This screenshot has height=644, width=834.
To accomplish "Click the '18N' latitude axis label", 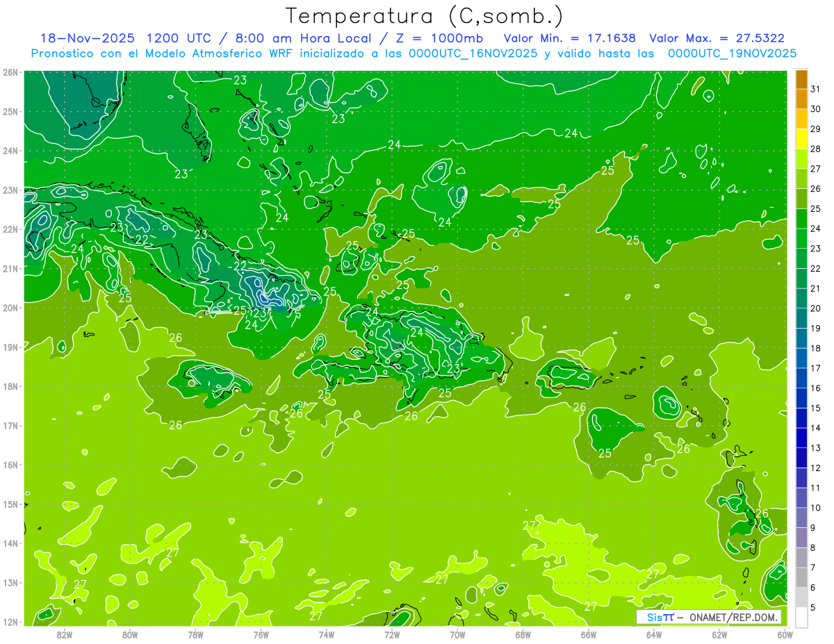I will (10, 386).
